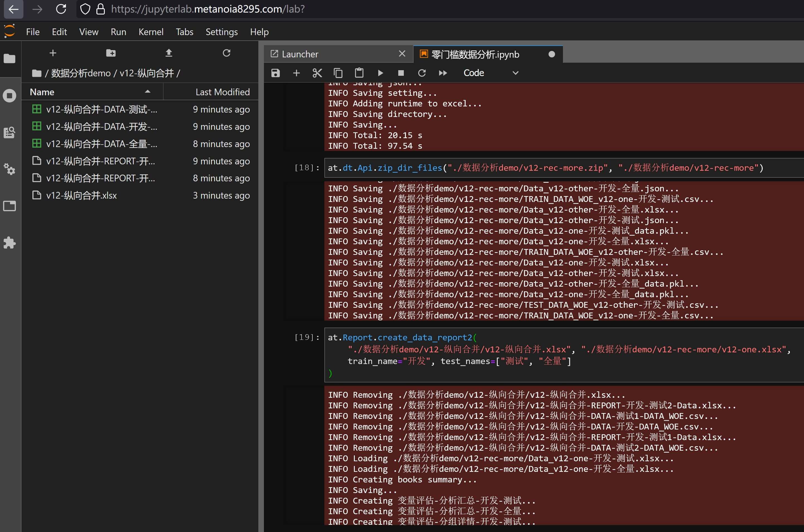Restart kernel and run all cells
Image resolution: width=804 pixels, height=532 pixels.
coord(443,73)
